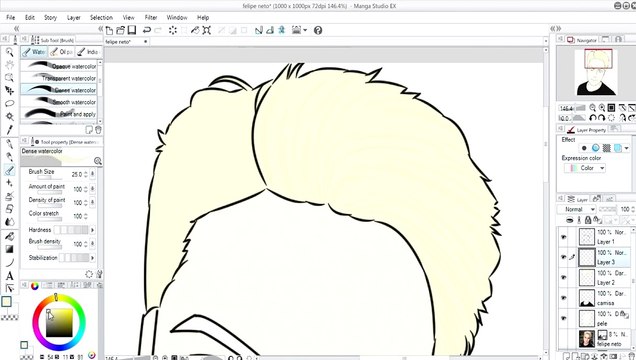This screenshot has height=360, width=636.
Task: Select the Lasso selection tool
Action: click(9, 103)
